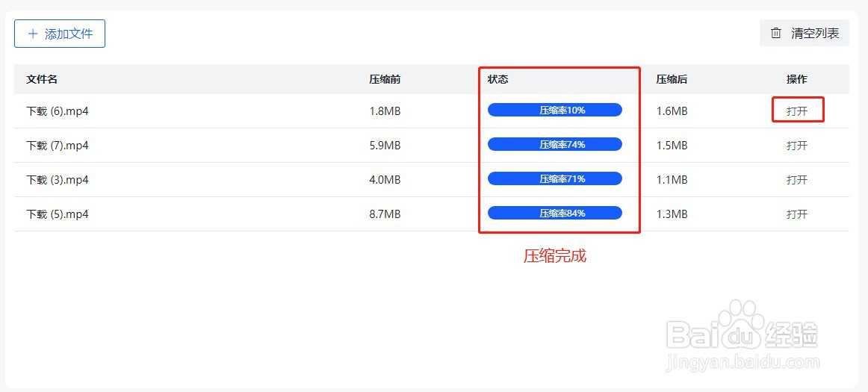Image resolution: width=868 pixels, height=392 pixels.
Task: Select the 下载 (5).mp4 file name
Action: [x=58, y=214]
